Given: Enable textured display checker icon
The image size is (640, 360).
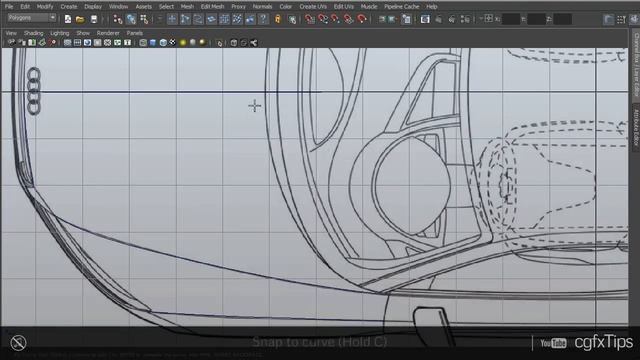Looking at the screenshot, I should tap(173, 42).
